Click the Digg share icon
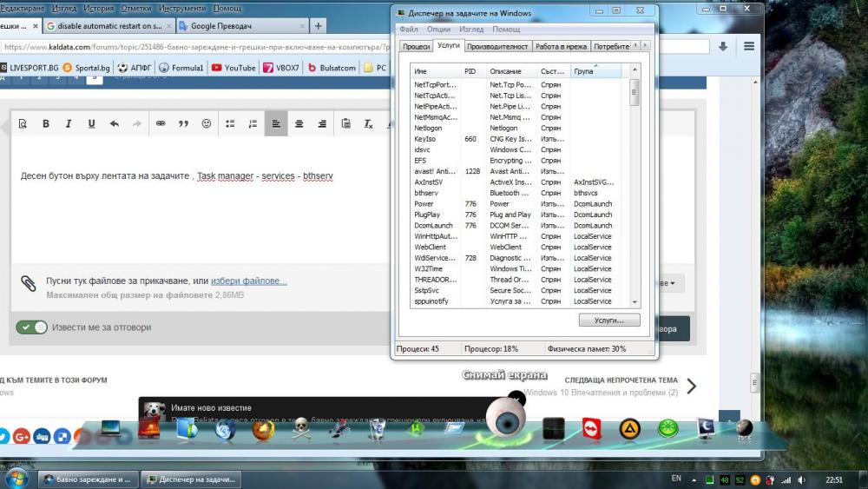 [x=42, y=436]
